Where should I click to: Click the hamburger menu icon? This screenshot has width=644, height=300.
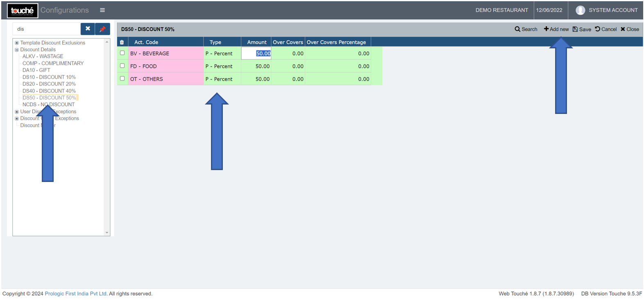click(102, 10)
